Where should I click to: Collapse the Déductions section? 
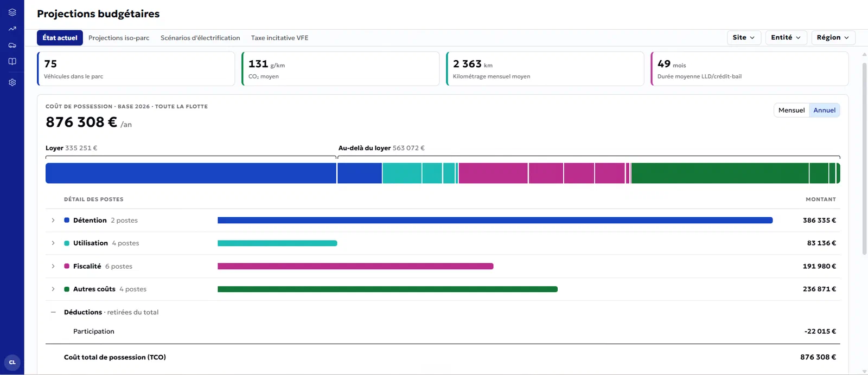click(53, 312)
